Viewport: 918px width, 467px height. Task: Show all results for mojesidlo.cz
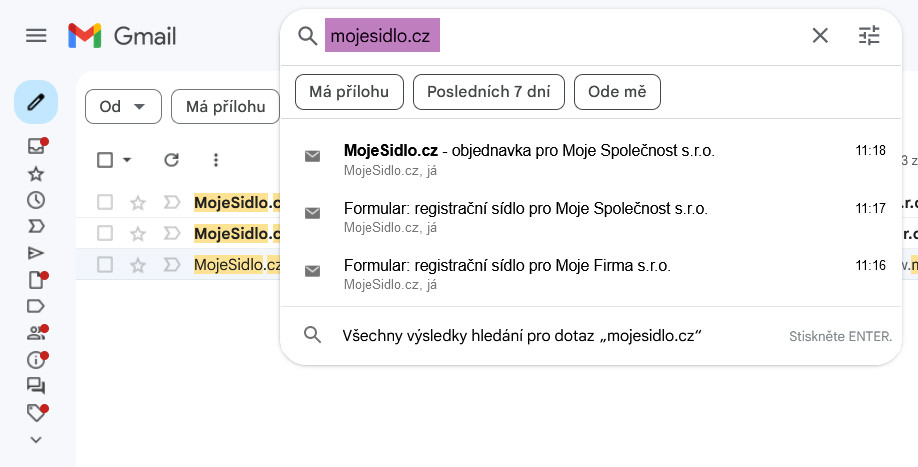[x=591, y=335]
